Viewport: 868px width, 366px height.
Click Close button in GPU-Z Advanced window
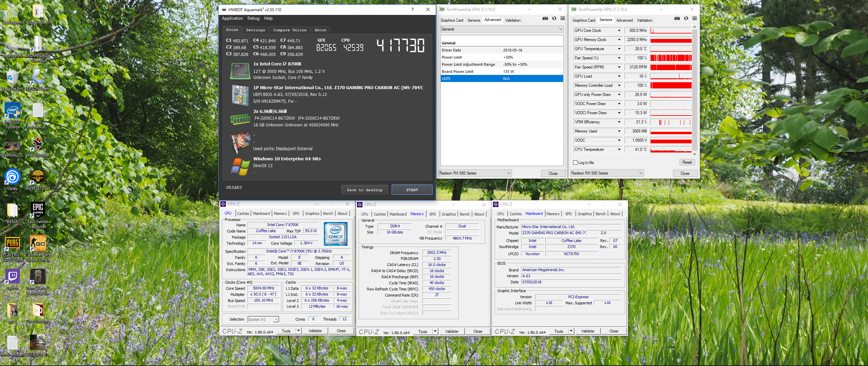click(x=553, y=174)
